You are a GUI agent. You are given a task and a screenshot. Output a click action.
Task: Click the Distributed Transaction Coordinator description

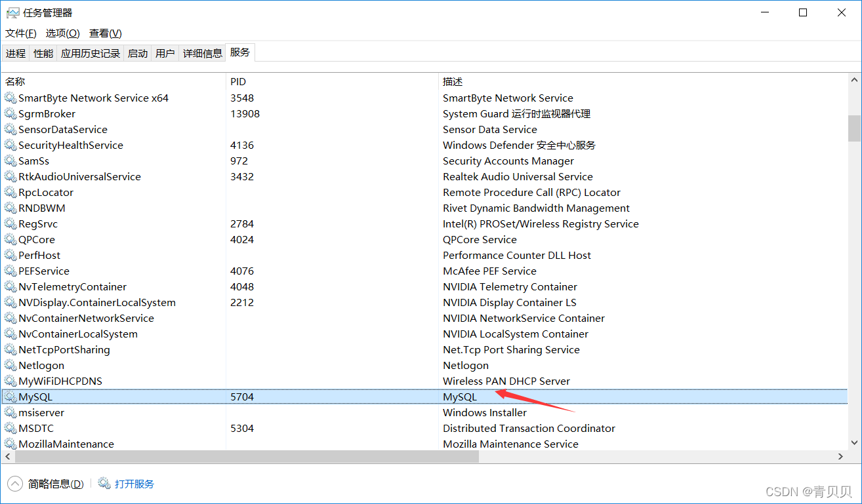pyautogui.click(x=529, y=429)
